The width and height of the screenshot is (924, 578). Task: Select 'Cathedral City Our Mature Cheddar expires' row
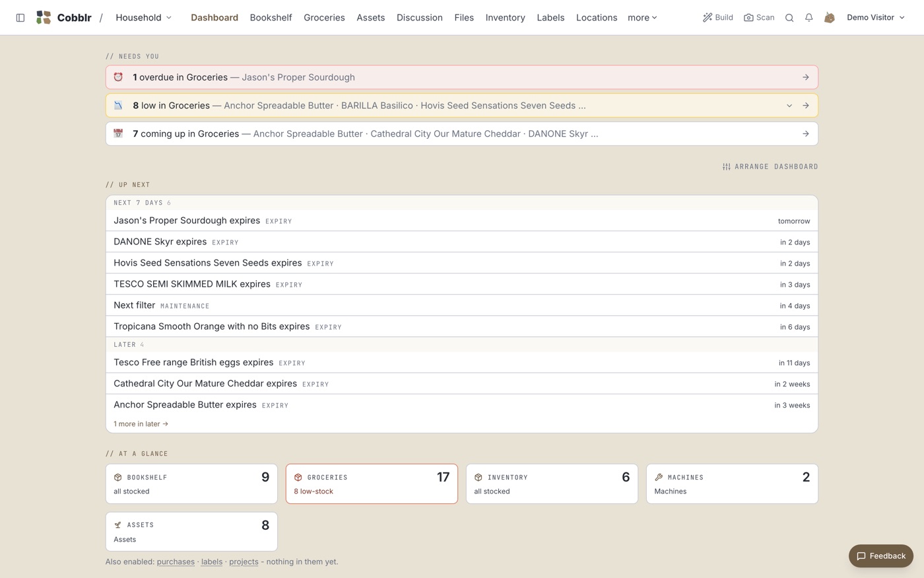point(462,384)
